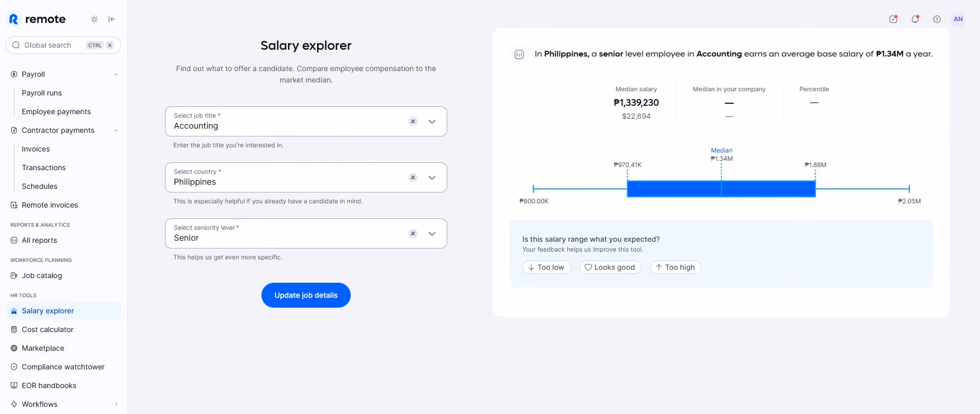Click the AN user avatar

point(958,19)
